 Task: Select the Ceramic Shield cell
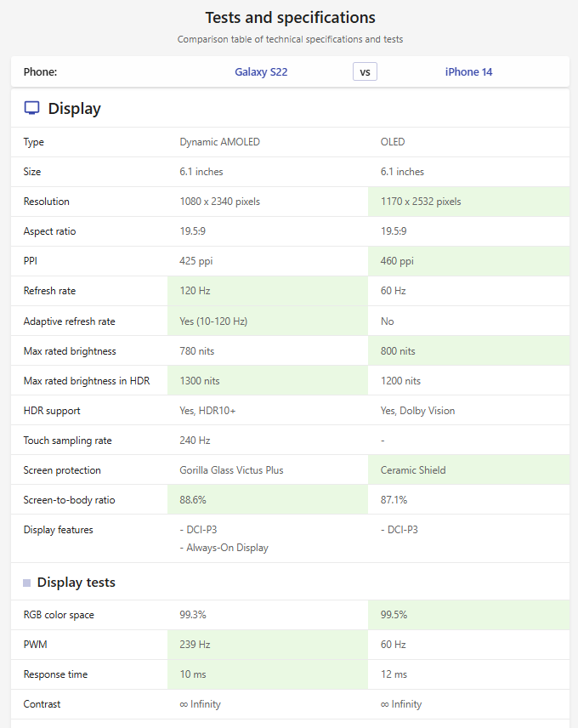click(x=413, y=470)
